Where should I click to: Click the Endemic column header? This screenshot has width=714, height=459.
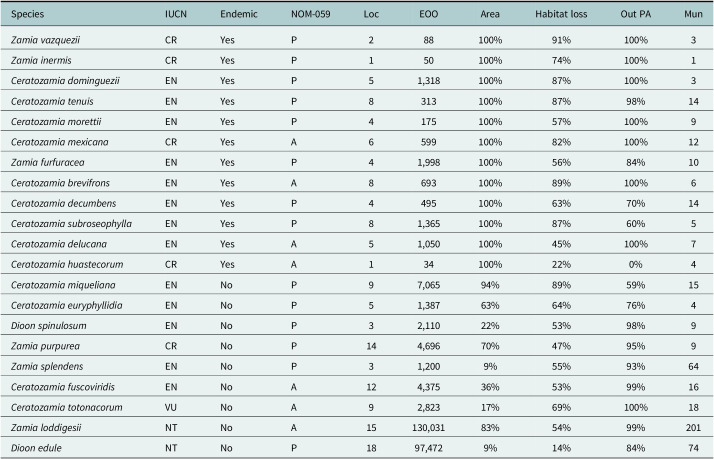click(239, 14)
